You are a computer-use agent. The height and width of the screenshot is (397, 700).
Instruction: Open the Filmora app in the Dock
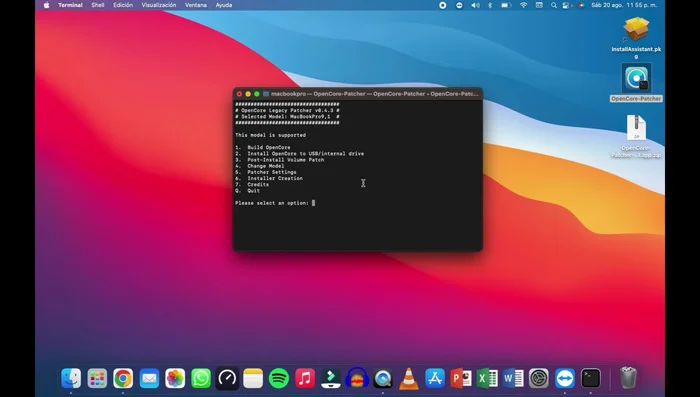(331, 378)
